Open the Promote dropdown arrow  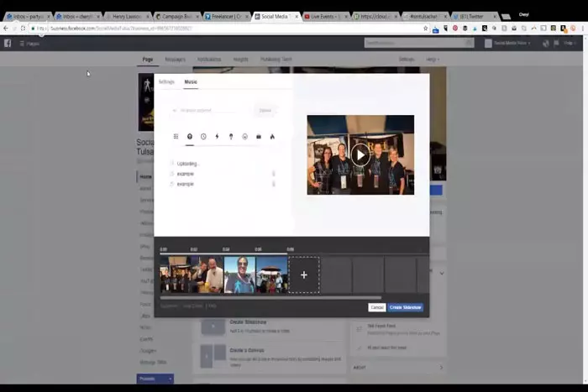171,379
